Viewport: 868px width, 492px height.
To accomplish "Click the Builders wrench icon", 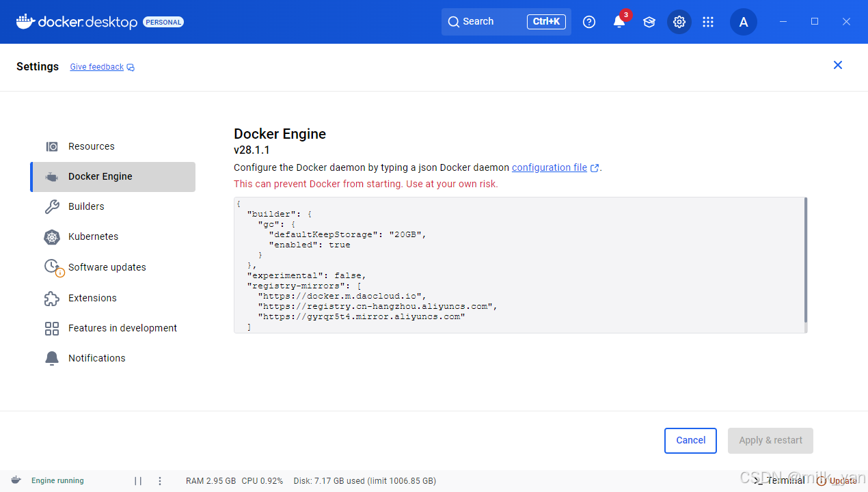I will click(x=52, y=206).
